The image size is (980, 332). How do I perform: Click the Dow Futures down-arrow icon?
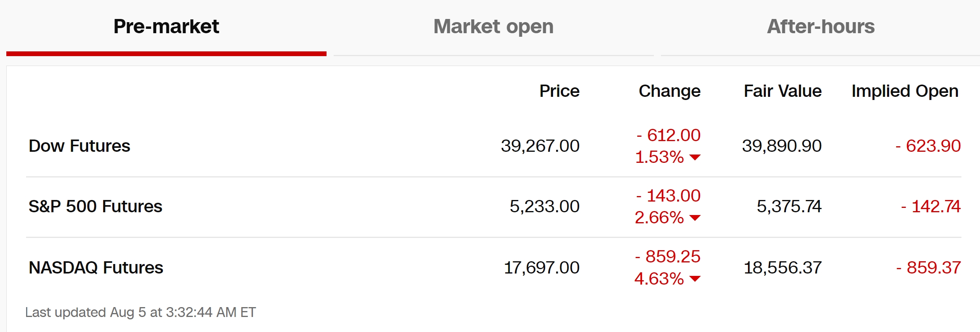click(x=695, y=157)
